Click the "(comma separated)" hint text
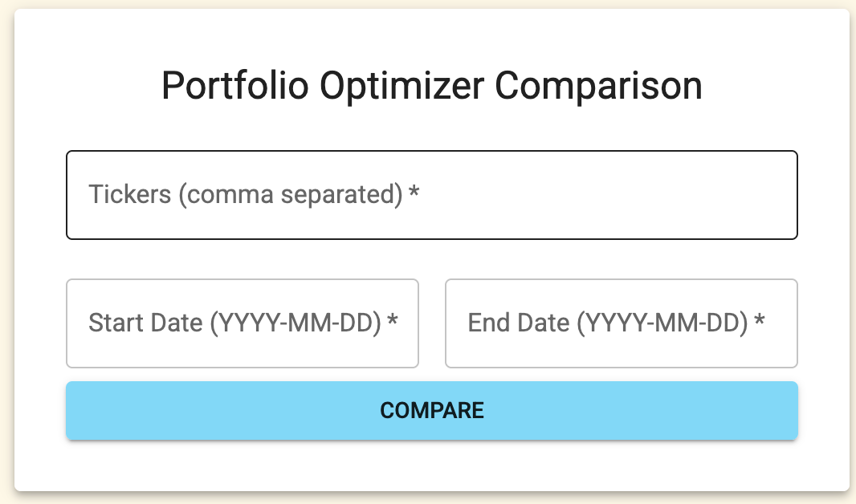Image resolution: width=856 pixels, height=504 pixels. pyautogui.click(x=290, y=195)
